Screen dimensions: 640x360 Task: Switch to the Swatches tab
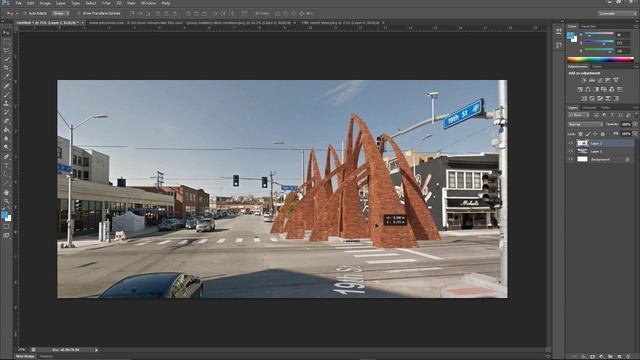pos(588,27)
